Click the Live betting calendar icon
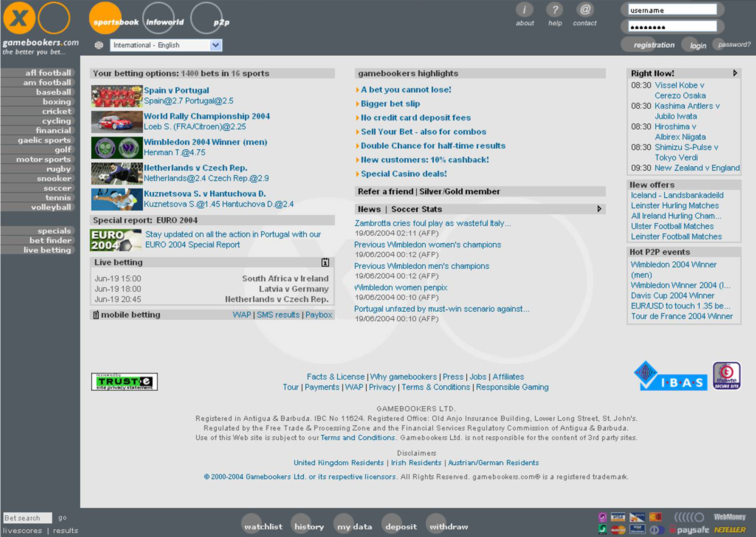Viewport: 756px width, 537px height. (x=325, y=263)
